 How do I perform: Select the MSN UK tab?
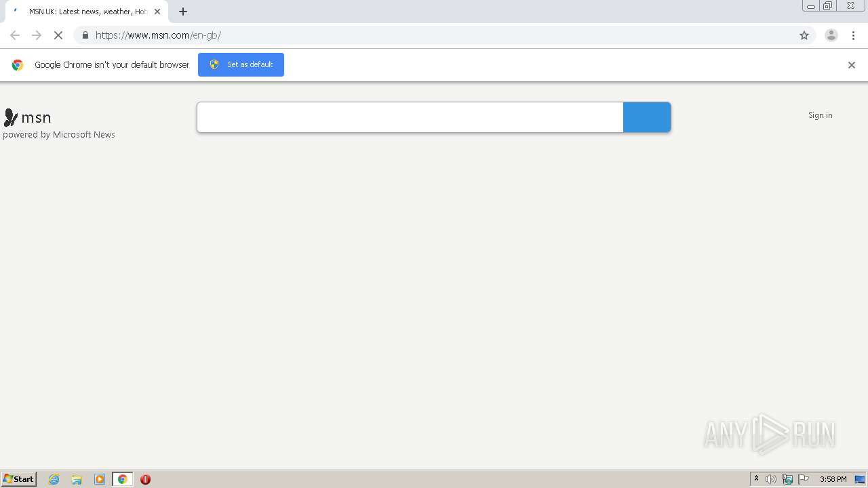[87, 12]
